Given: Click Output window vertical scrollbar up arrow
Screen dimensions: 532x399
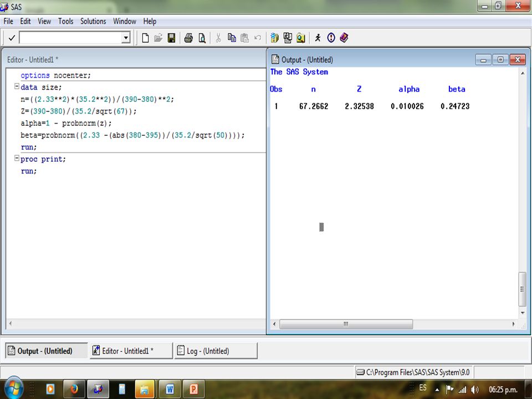Looking at the screenshot, I should pyautogui.click(x=523, y=73).
